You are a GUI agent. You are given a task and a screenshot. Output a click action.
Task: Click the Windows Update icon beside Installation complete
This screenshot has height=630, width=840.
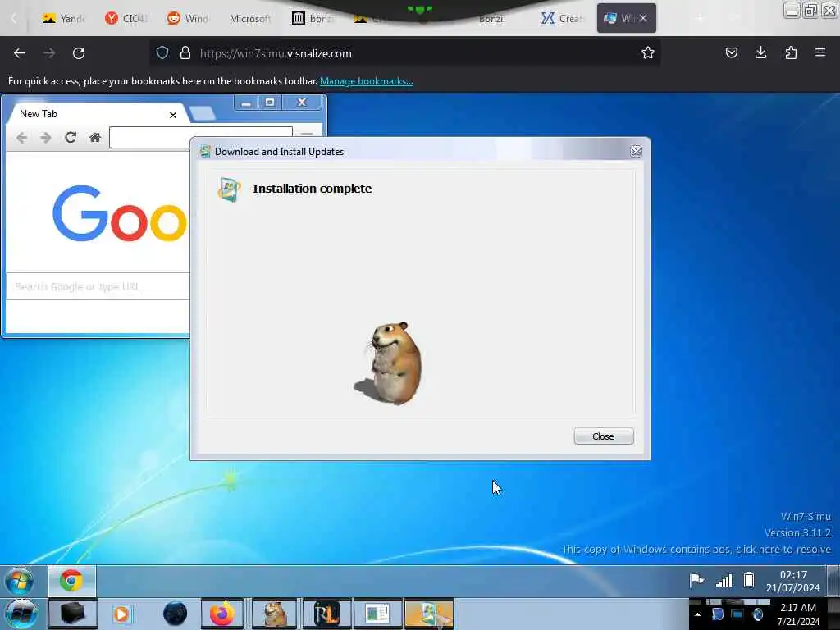point(230,189)
